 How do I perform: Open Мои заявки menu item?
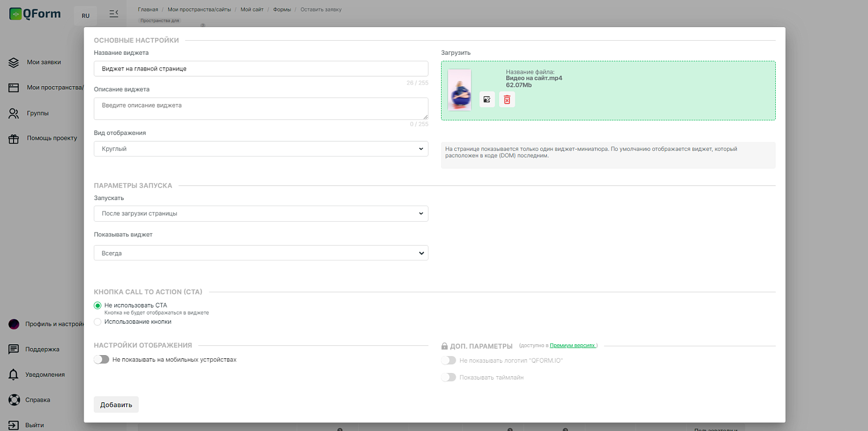(x=44, y=62)
